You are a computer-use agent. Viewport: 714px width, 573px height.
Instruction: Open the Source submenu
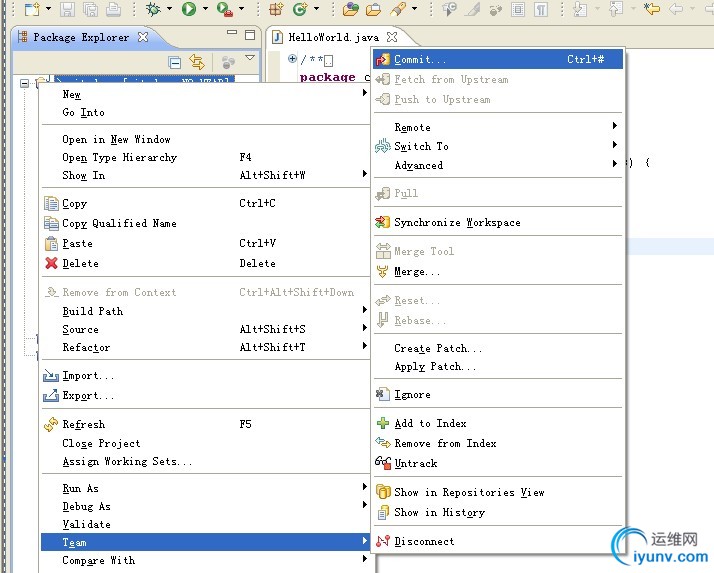[205, 329]
